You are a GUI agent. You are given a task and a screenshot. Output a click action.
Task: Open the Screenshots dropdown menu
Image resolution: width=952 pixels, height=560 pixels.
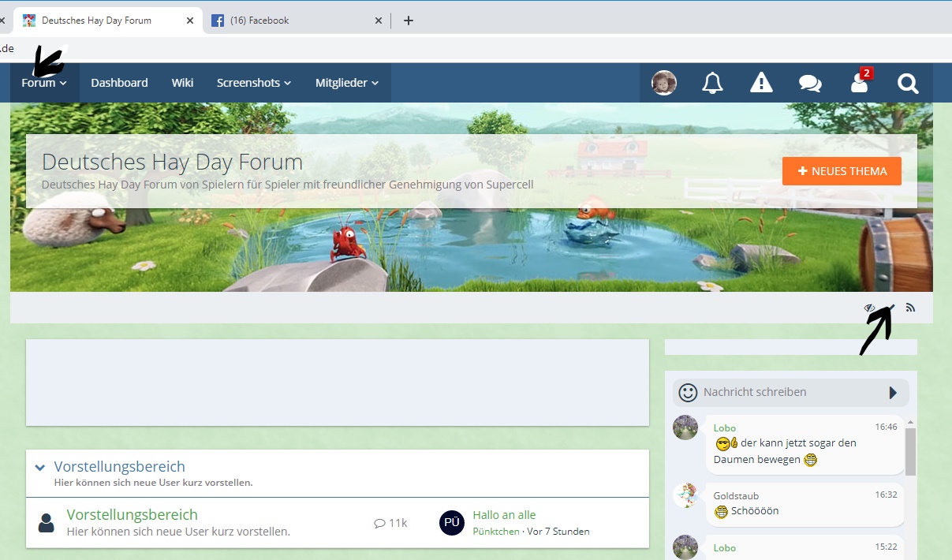254,83
